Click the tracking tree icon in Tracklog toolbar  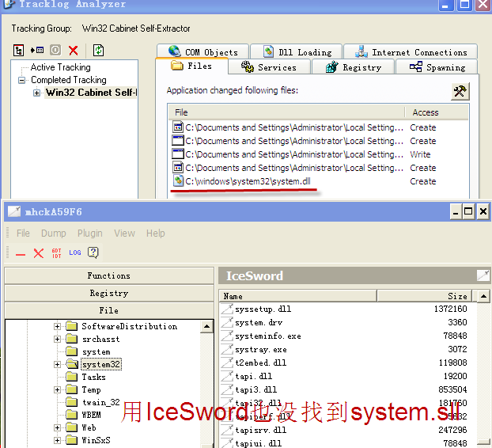click(19, 51)
